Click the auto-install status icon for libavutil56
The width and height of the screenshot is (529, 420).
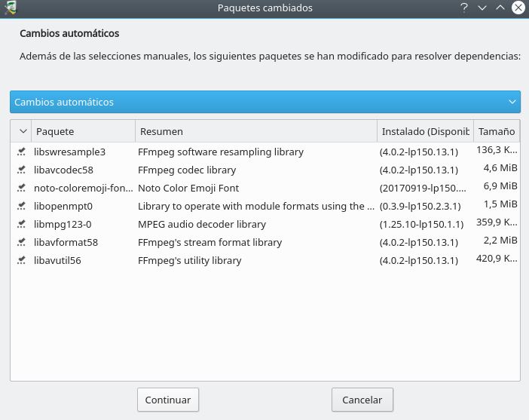(x=21, y=260)
